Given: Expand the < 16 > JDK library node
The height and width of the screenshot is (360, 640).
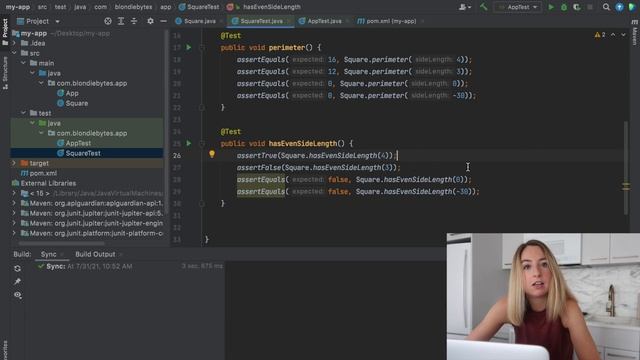Looking at the screenshot, I should (14, 193).
